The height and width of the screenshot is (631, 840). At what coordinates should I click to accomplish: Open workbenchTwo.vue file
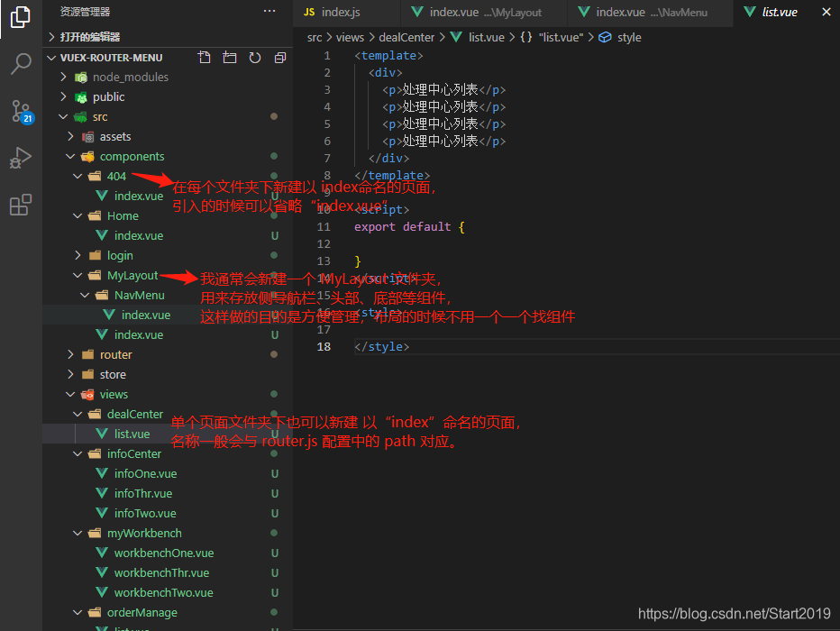[168, 592]
